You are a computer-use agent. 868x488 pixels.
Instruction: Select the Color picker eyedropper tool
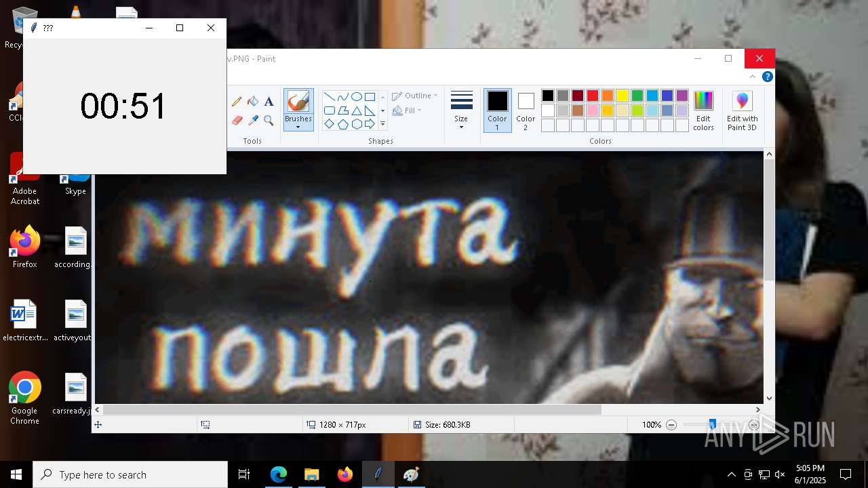click(253, 121)
